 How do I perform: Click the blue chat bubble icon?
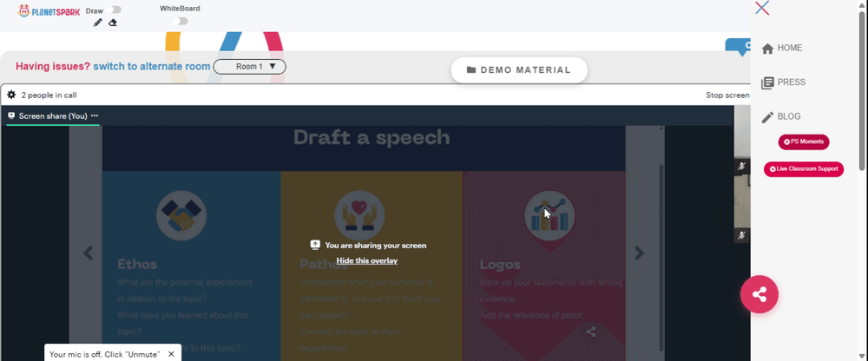click(x=738, y=47)
